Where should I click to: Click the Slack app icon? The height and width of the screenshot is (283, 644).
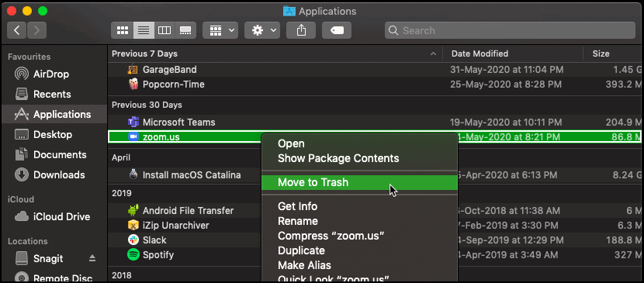point(133,240)
